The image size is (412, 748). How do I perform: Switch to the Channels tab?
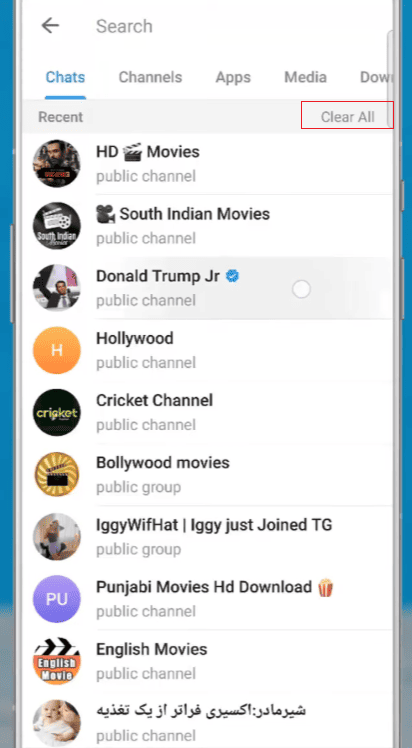pyautogui.click(x=150, y=77)
